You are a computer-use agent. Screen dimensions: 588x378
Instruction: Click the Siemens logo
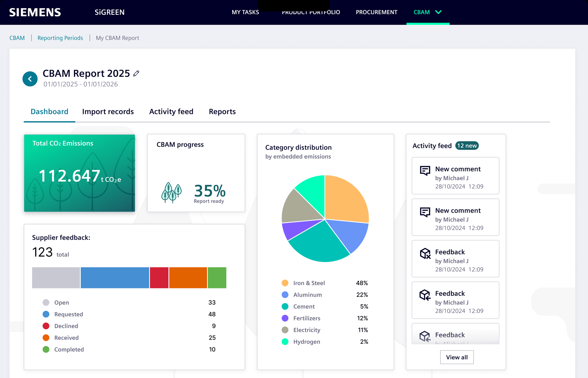click(35, 12)
